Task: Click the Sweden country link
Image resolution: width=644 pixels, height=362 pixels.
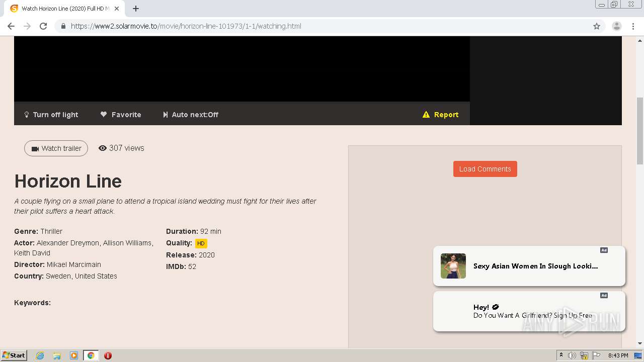Action: coord(58,276)
